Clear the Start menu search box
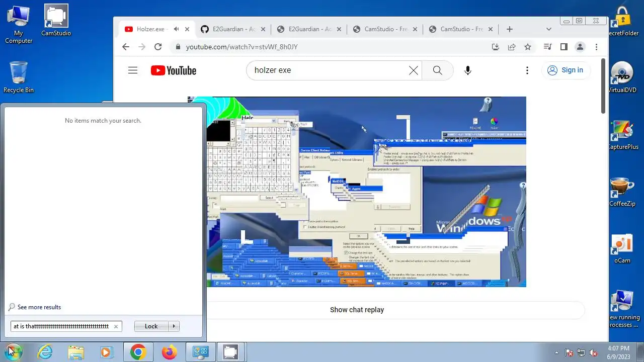The height and width of the screenshot is (362, 644). coord(116,326)
